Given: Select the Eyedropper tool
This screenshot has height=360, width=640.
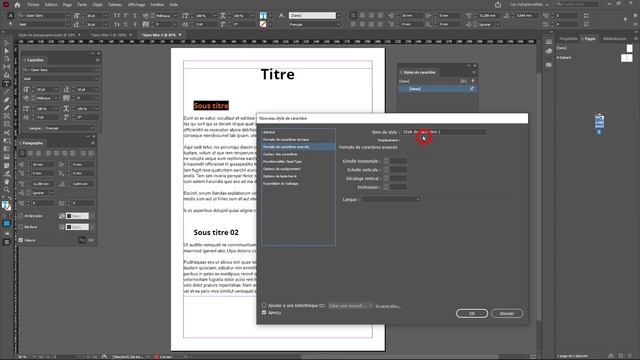Looking at the screenshot, I should coord(7,173).
